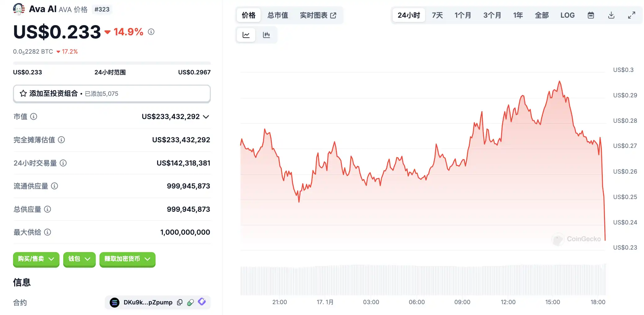
Task: Open the 钱包 dropdown
Action: pos(79,259)
